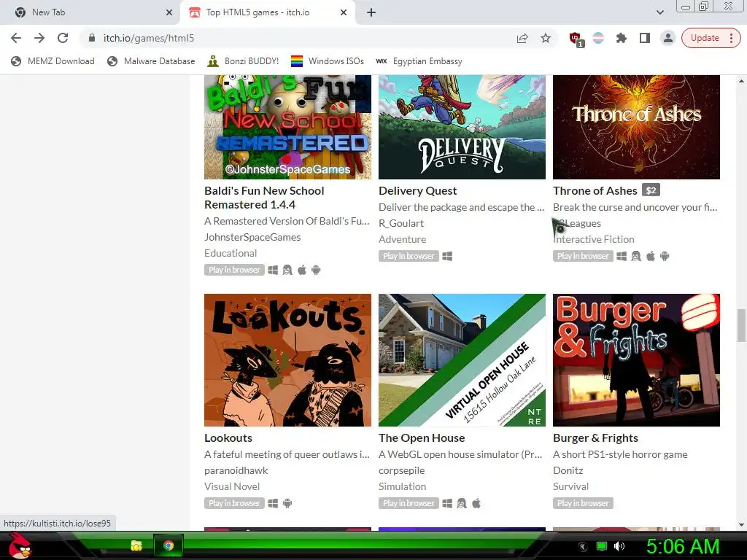Visit author R_Goulart page

coord(401,223)
